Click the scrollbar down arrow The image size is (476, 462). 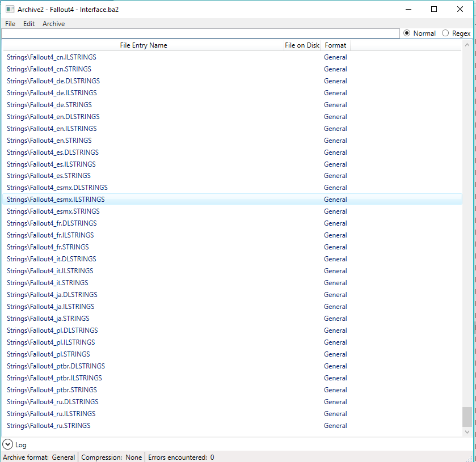pyautogui.click(x=467, y=431)
